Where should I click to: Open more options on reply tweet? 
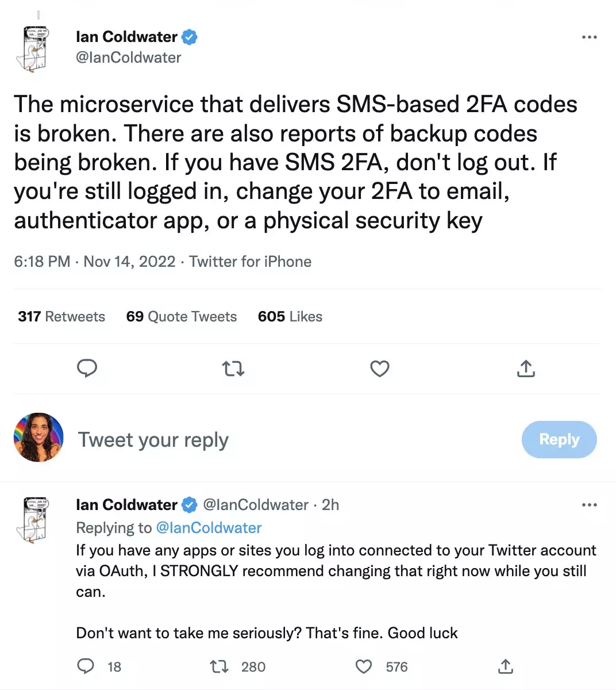tap(590, 505)
